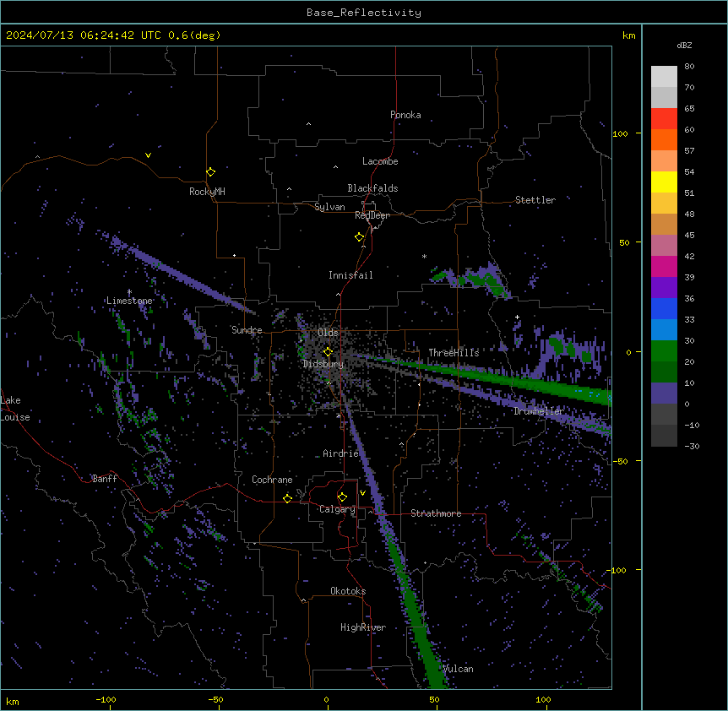The width and height of the screenshot is (728, 711).
Task: Click the 100 tick on the bottom axis
Action: pyautogui.click(x=543, y=699)
